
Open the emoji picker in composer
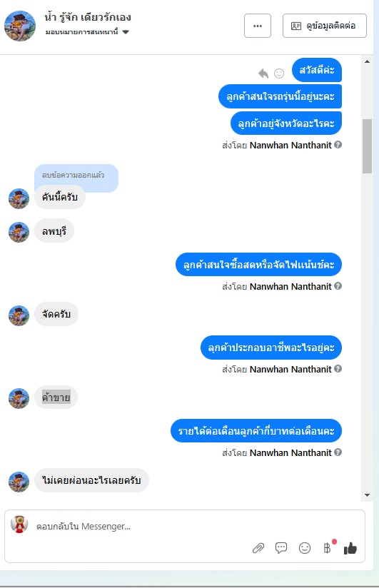[305, 548]
